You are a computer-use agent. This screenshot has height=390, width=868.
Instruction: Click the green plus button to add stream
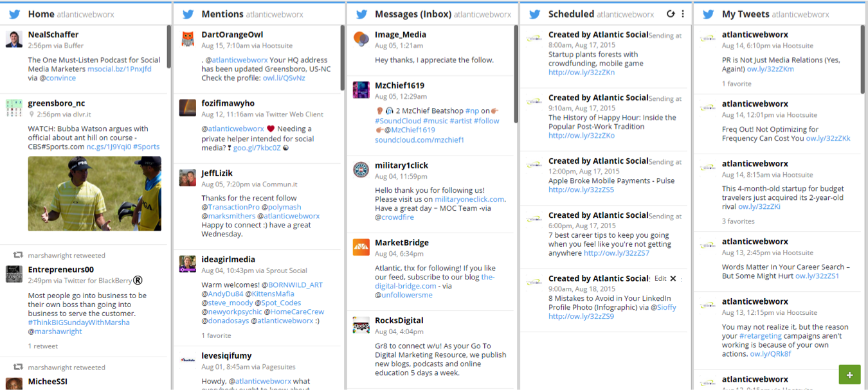[x=849, y=375]
